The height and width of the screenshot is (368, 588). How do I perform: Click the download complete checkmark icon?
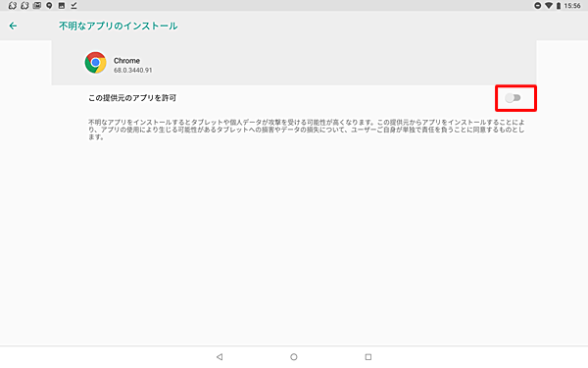coord(73,5)
